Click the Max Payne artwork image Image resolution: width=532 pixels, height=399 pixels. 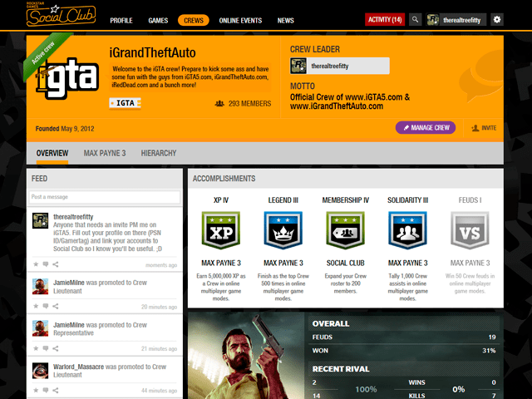click(246, 355)
